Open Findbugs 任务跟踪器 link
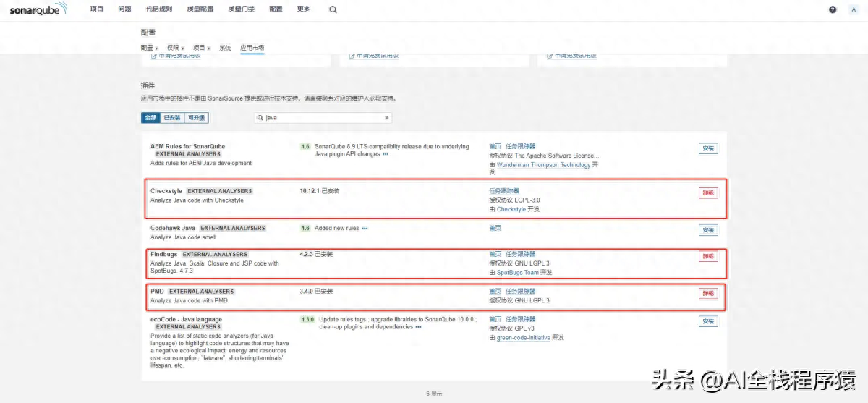868x403 pixels. [x=520, y=254]
